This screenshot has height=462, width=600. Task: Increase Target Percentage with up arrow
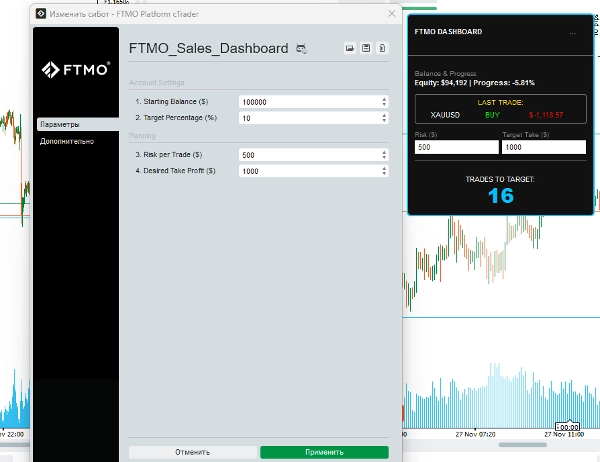click(384, 115)
